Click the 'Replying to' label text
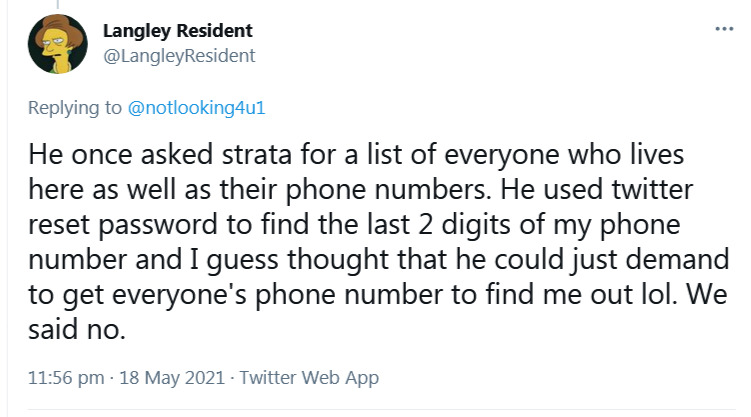The image size is (751, 417). click(75, 108)
